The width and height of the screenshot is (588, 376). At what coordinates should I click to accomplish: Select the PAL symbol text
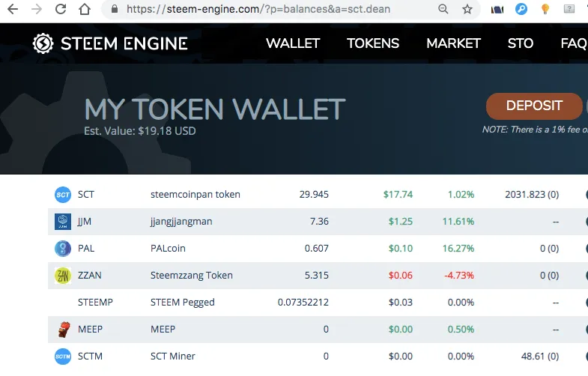(x=86, y=249)
